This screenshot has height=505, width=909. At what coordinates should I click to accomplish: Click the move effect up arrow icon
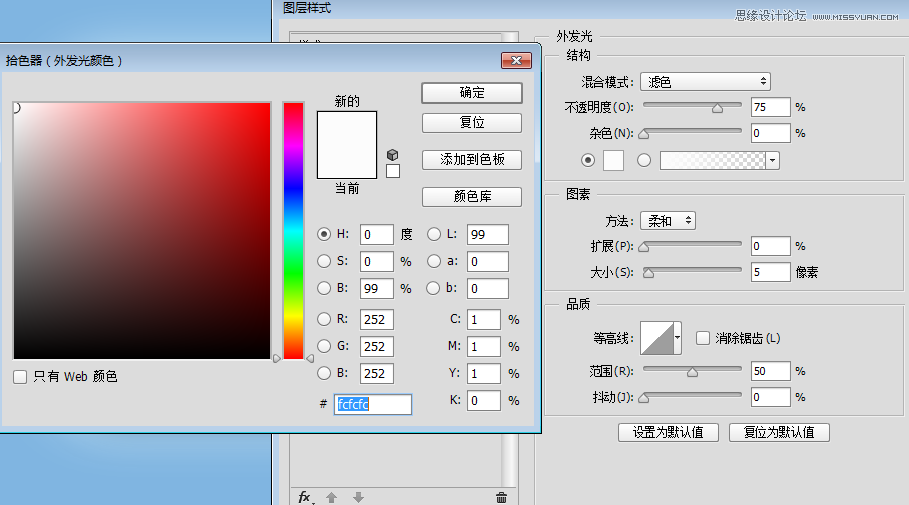tap(332, 497)
